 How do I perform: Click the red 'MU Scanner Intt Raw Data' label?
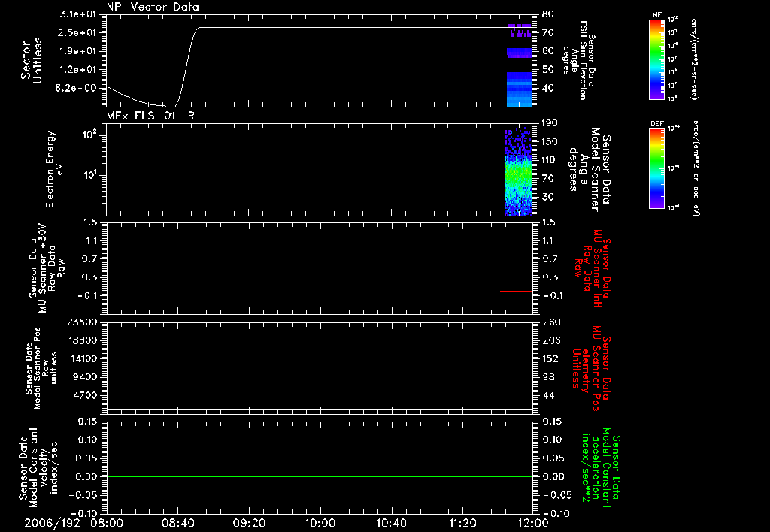click(593, 268)
